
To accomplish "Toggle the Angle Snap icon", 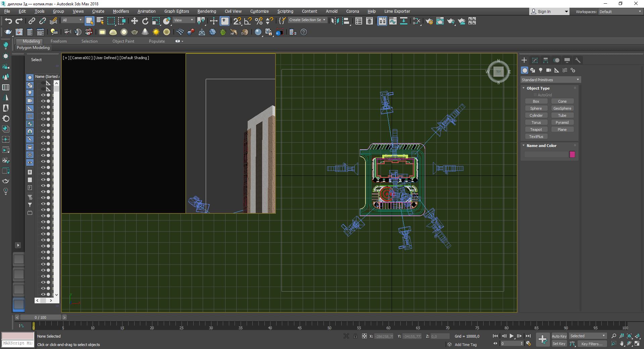I will (x=248, y=21).
